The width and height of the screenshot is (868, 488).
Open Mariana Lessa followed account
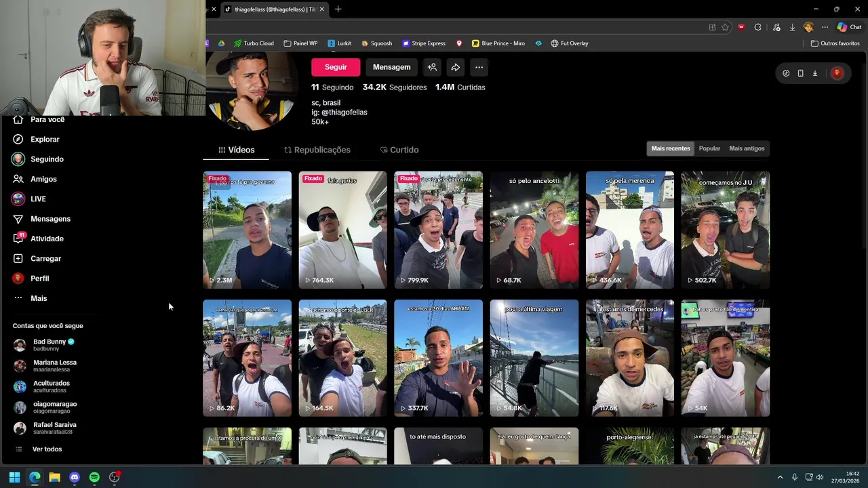46,366
